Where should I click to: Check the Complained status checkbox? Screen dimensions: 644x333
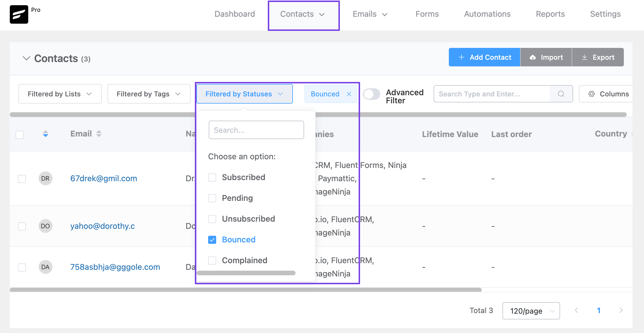(212, 260)
